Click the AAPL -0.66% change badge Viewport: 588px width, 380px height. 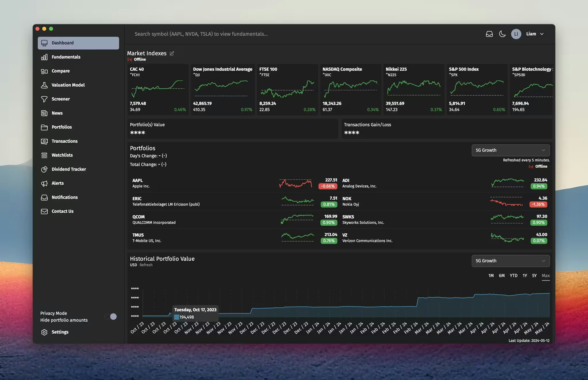tap(328, 186)
